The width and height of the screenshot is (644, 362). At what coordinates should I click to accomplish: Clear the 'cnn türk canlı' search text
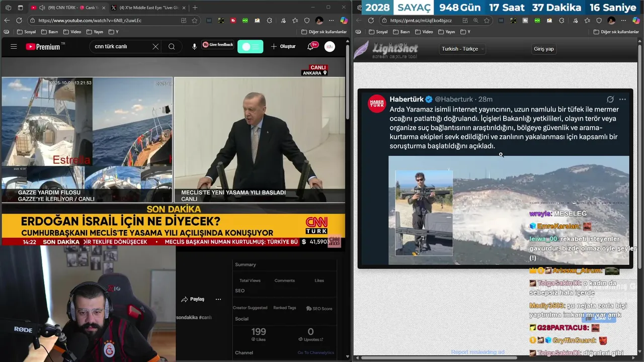155,46
